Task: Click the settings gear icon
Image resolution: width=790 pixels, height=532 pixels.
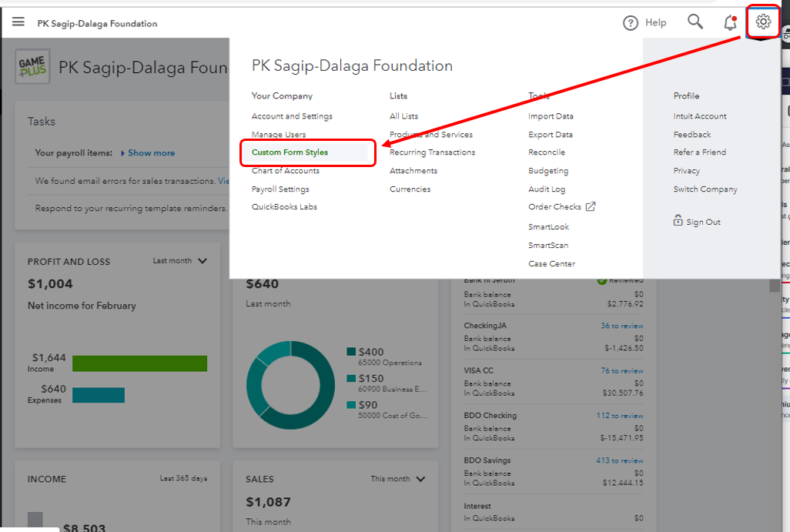Action: click(x=763, y=22)
